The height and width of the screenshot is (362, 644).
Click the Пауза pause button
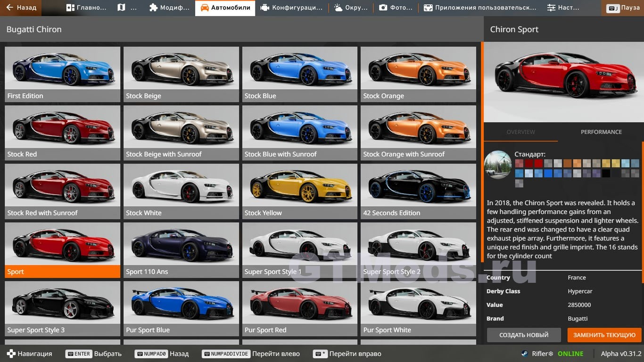[623, 8]
